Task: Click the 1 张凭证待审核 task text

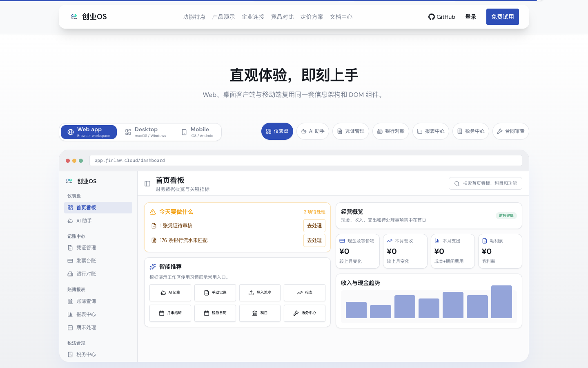Action: 176,226
